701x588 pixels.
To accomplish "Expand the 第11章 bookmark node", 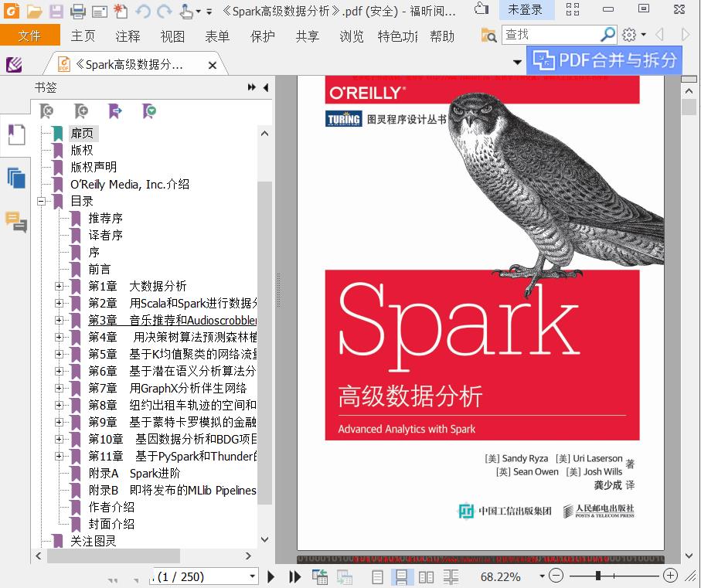I will point(59,456).
